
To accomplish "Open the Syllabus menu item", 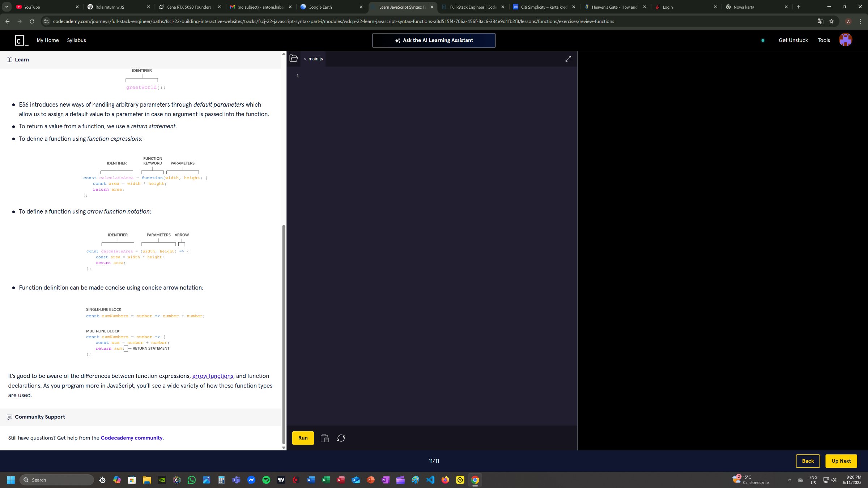I will [76, 40].
